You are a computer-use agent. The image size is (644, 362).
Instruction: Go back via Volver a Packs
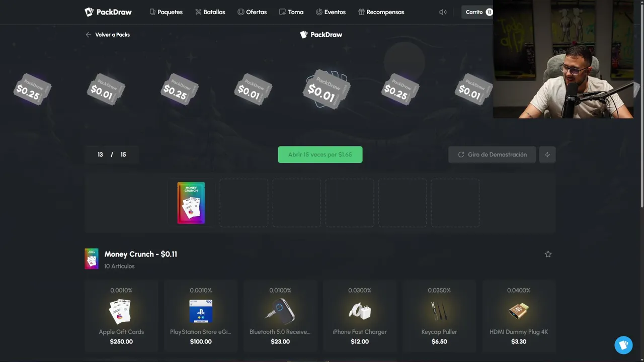pos(108,35)
